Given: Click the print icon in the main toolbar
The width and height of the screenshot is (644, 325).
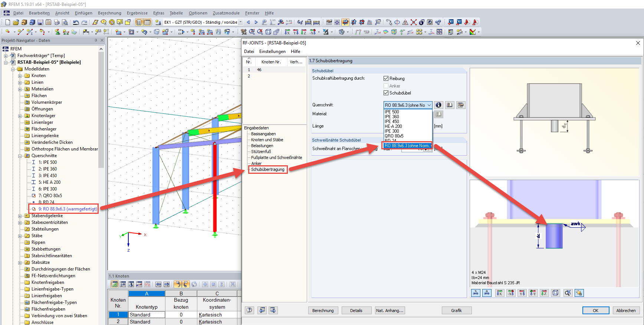Looking at the screenshot, I should (x=56, y=22).
